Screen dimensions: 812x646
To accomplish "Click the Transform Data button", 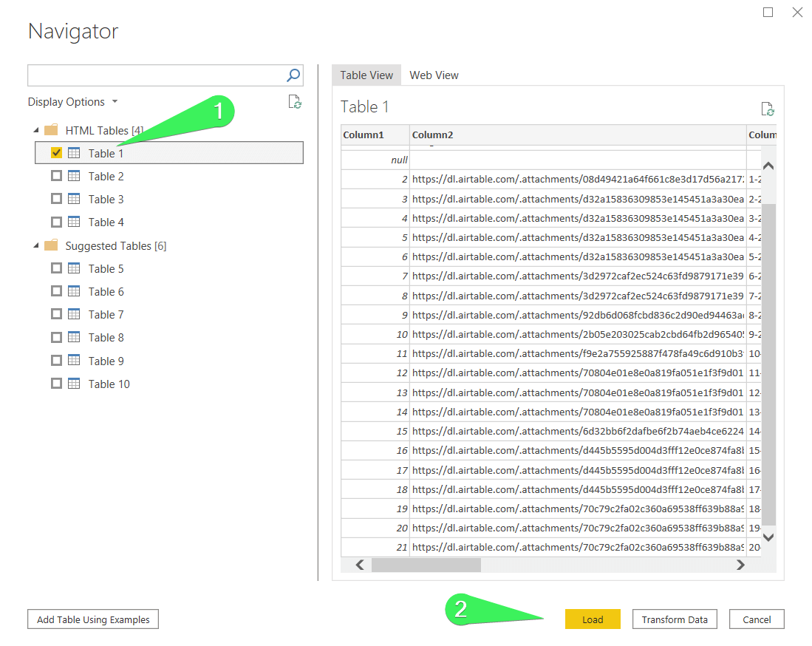I will pyautogui.click(x=675, y=619).
